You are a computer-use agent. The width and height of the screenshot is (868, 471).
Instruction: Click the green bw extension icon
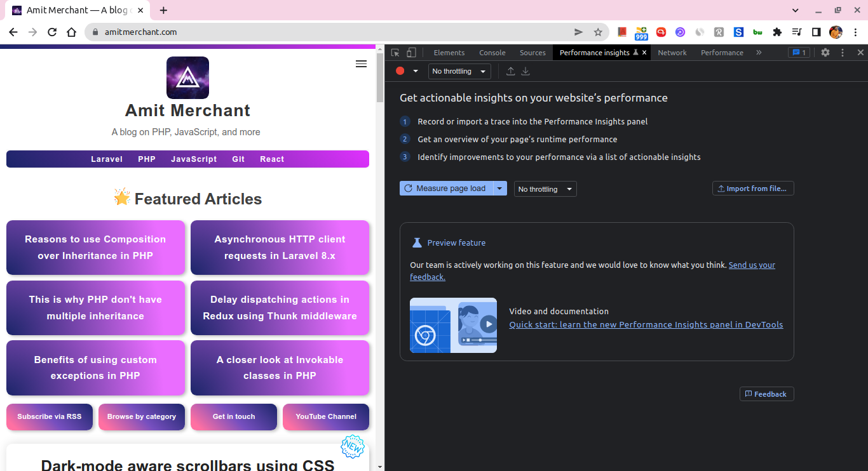pos(757,32)
